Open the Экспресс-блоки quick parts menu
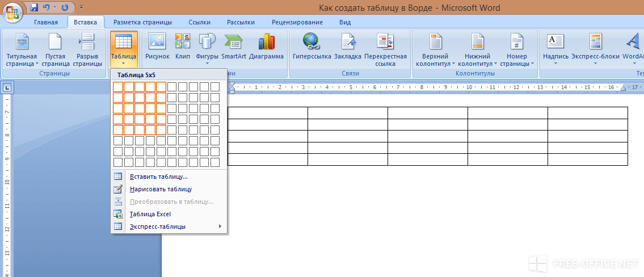This screenshot has height=277, width=644. tap(596, 50)
